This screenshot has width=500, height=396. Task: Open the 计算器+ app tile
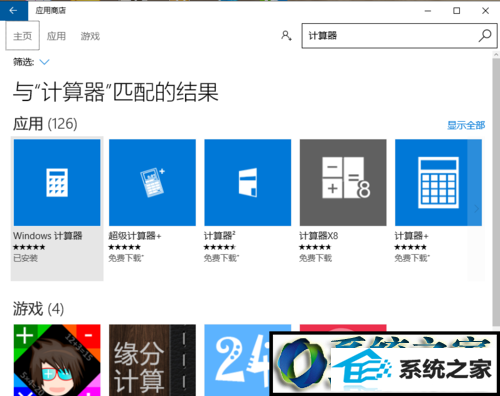tap(438, 182)
